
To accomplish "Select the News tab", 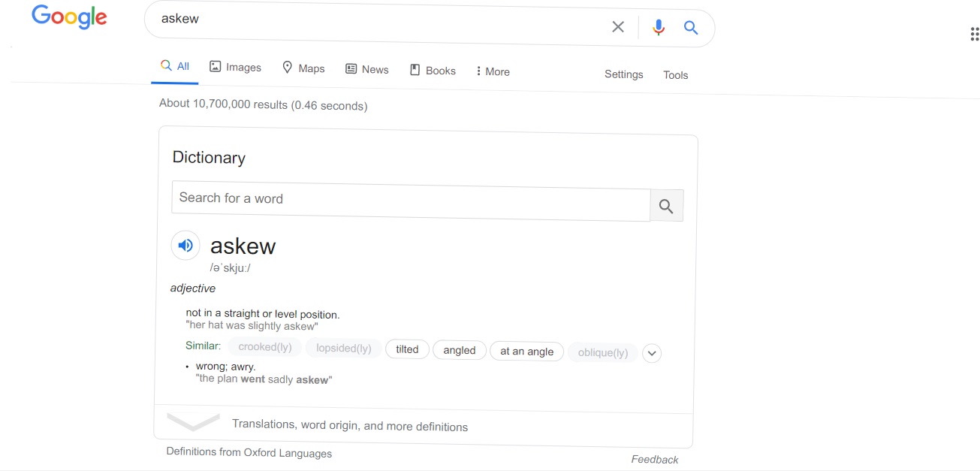I will 367,69.
